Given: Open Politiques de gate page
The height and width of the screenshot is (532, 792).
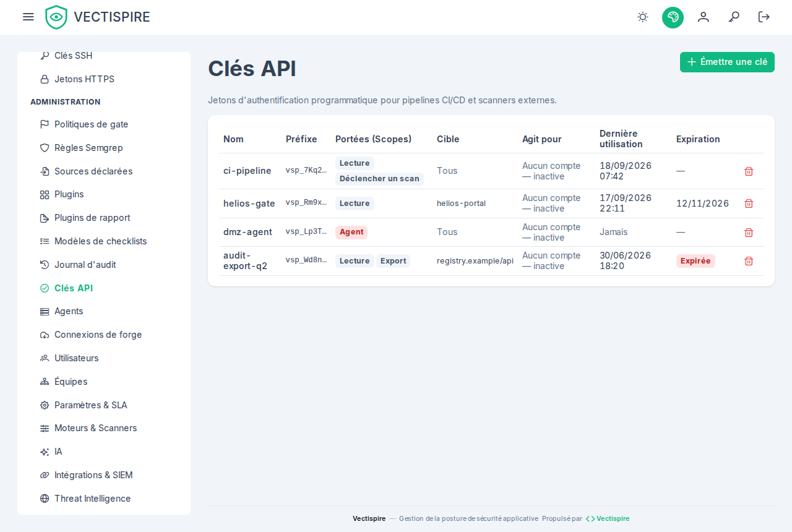Looking at the screenshot, I should pyautogui.click(x=104, y=124).
